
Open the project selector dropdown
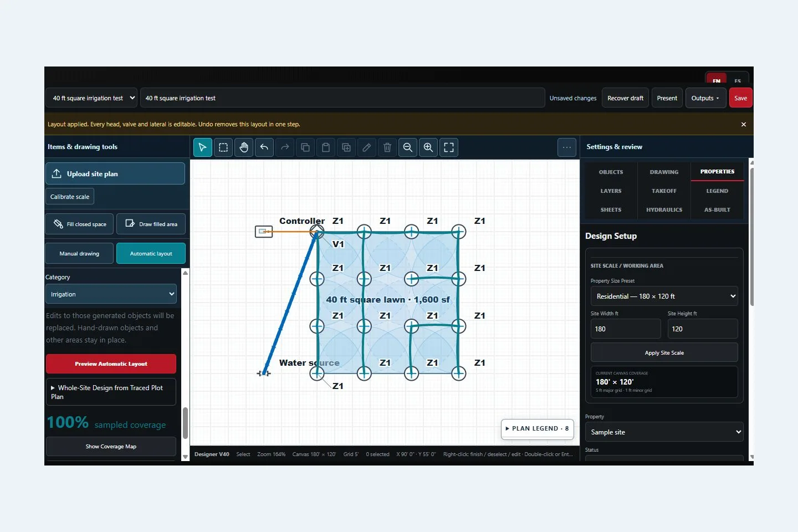coord(91,98)
